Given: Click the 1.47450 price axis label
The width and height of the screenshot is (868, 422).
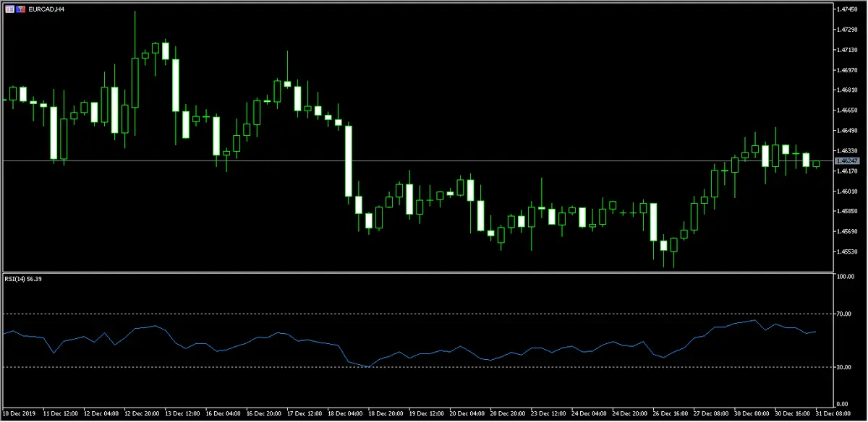Looking at the screenshot, I should point(847,9).
